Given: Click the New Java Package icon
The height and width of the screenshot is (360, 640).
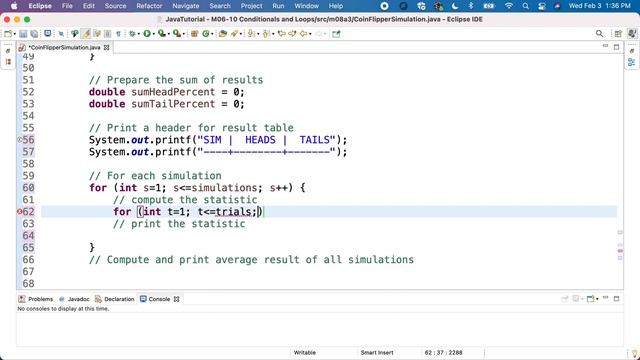Looking at the screenshot, I should [194, 34].
